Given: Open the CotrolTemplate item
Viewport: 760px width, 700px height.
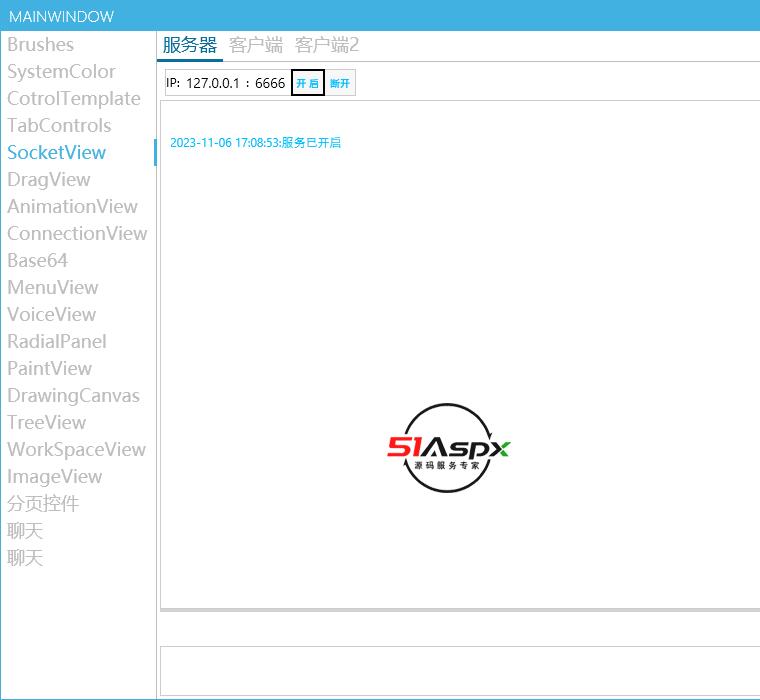Looking at the screenshot, I should pyautogui.click(x=74, y=99).
